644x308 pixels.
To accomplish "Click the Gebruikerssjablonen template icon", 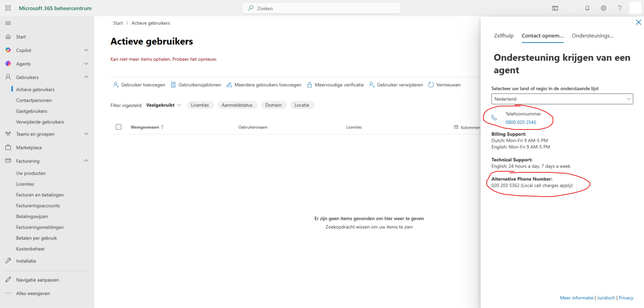I will click(173, 85).
